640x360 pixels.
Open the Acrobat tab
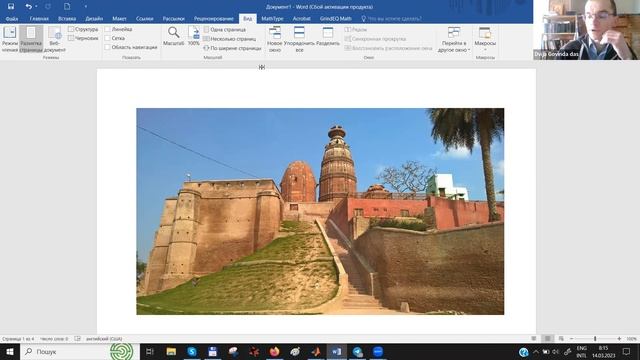click(301, 18)
